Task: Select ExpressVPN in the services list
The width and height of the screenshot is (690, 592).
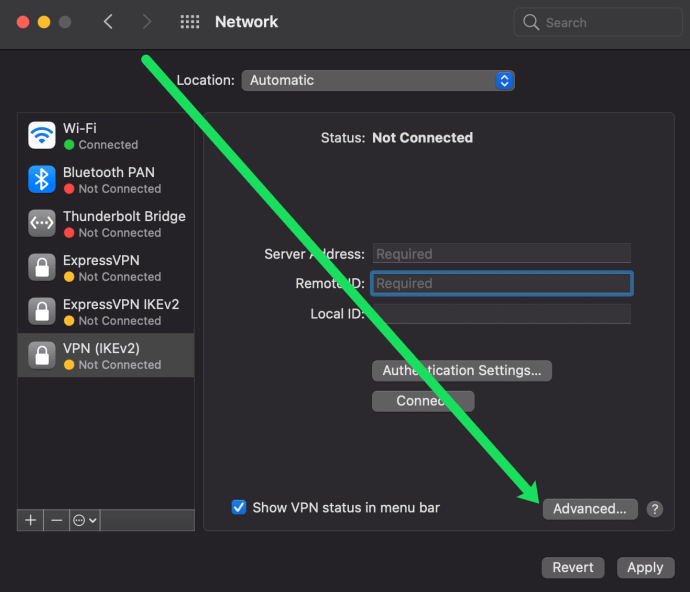Action: 106,268
